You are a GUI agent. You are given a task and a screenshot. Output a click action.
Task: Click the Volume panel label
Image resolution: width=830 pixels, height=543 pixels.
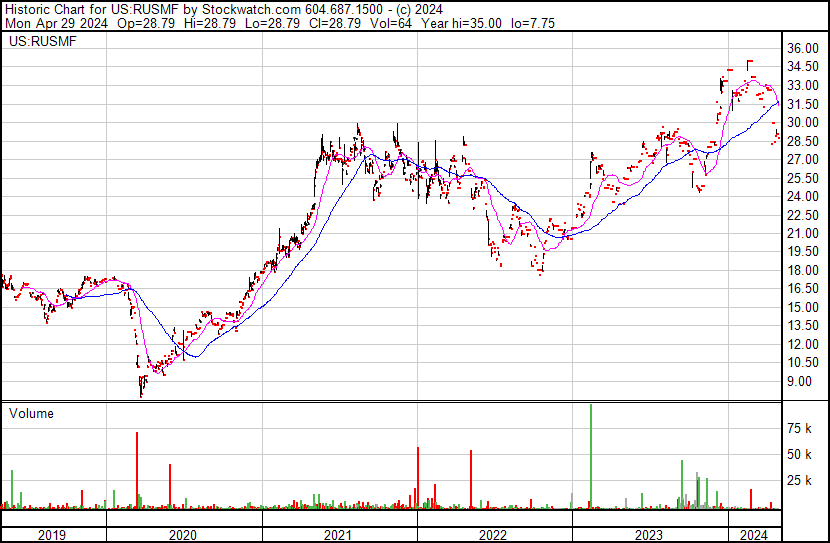pyautogui.click(x=31, y=413)
